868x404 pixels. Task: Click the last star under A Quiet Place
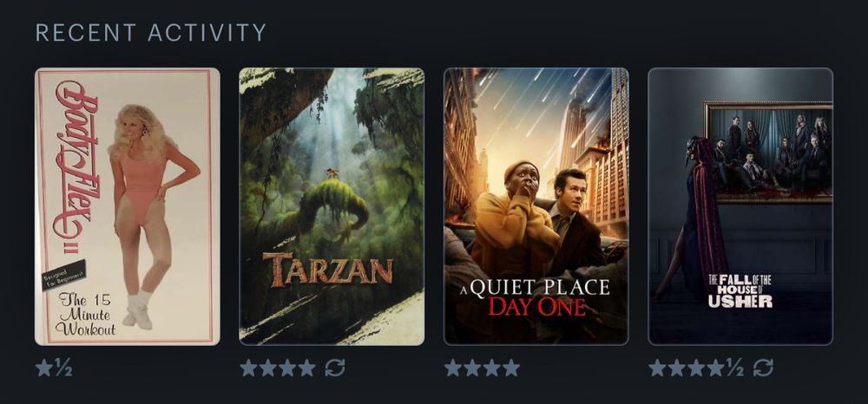(511, 368)
